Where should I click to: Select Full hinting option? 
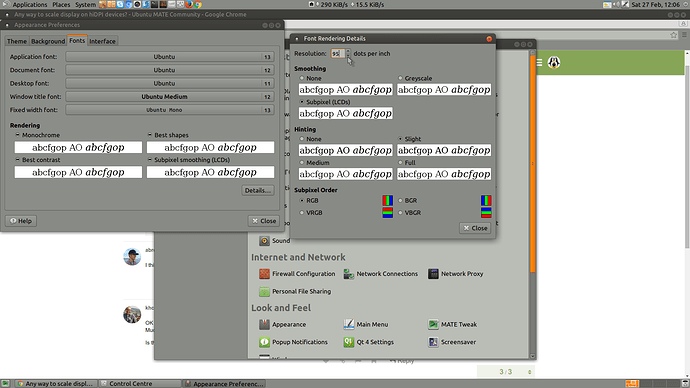400,162
